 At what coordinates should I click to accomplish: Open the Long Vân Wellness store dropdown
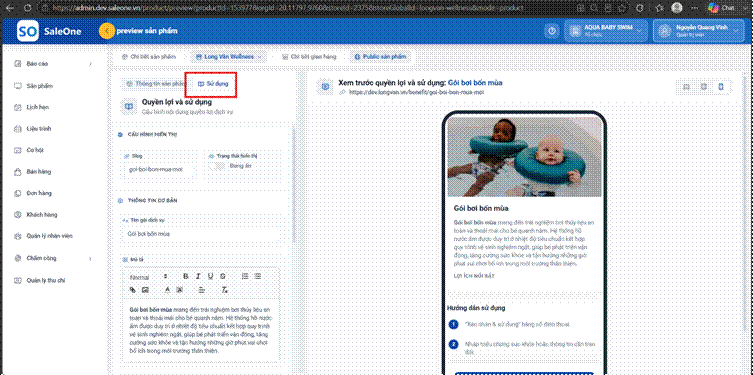click(x=229, y=57)
